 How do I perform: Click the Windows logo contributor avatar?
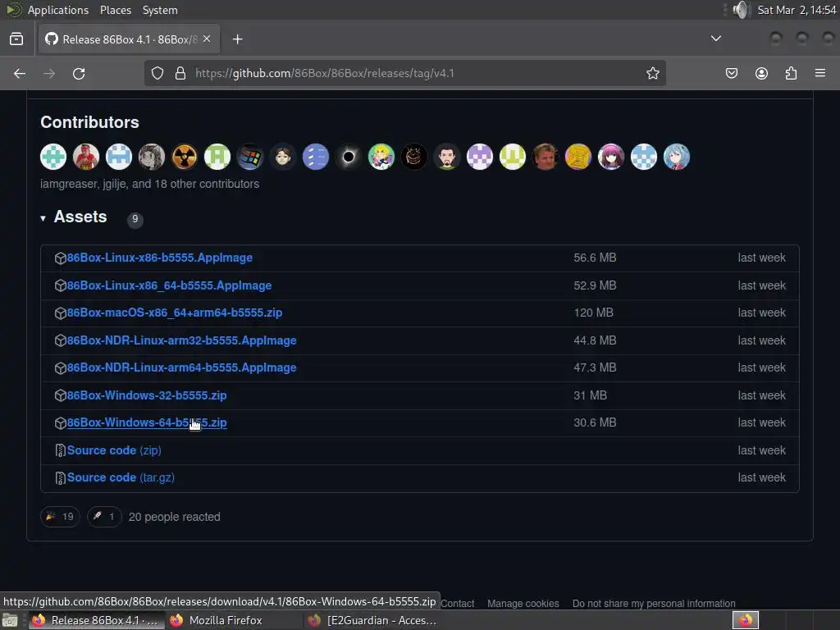click(x=250, y=157)
